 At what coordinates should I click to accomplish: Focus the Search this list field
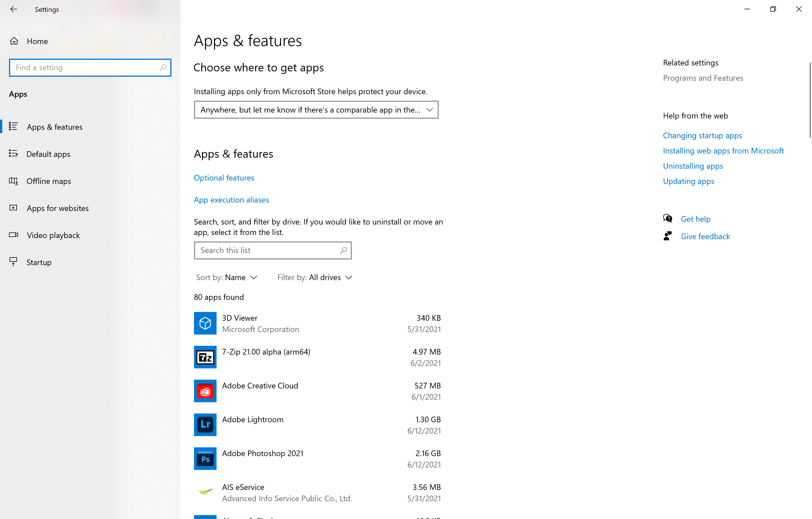pos(272,250)
